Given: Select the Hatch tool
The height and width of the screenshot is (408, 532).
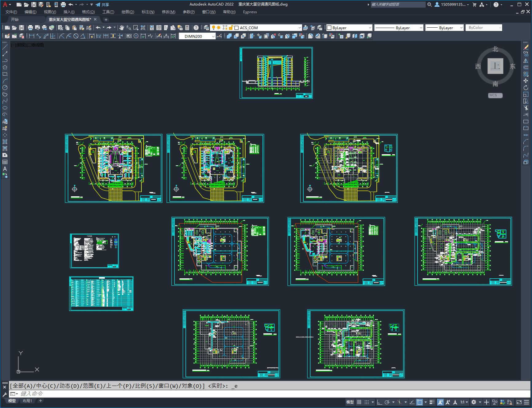Looking at the screenshot, I should 5,142.
